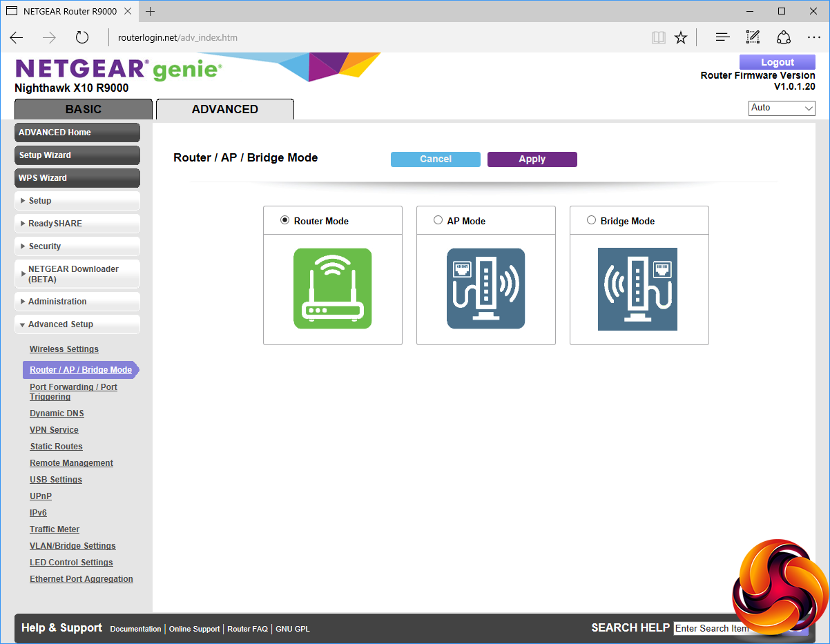The height and width of the screenshot is (644, 830).
Task: Open Remote Management link
Action: (71, 463)
